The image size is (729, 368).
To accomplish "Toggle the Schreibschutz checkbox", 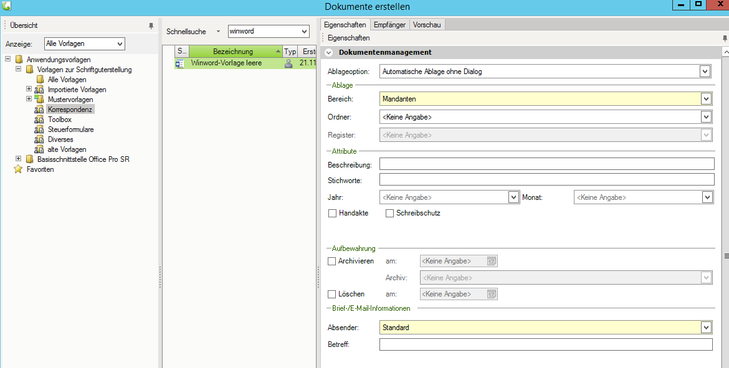I will [x=390, y=213].
